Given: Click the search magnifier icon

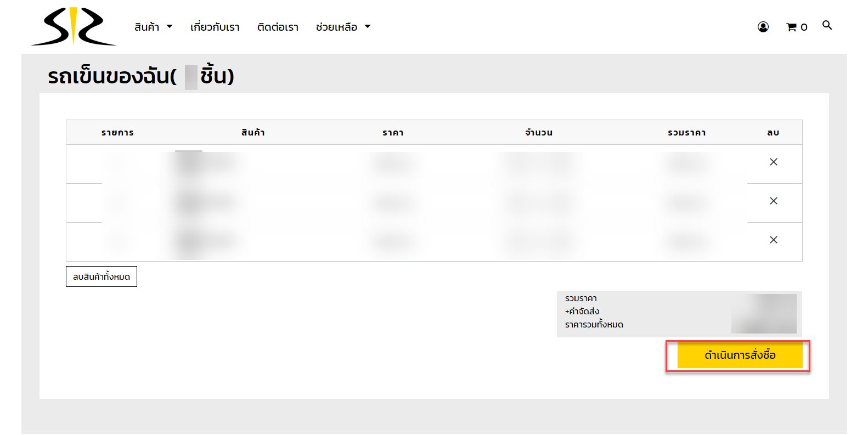Looking at the screenshot, I should point(827,25).
